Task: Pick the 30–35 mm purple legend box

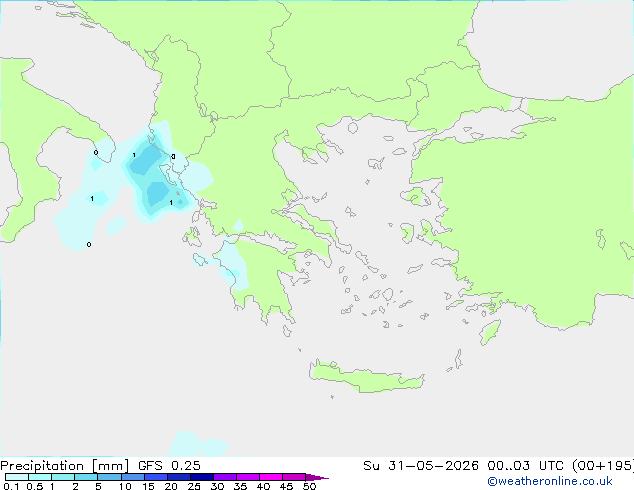Action: coord(224,477)
